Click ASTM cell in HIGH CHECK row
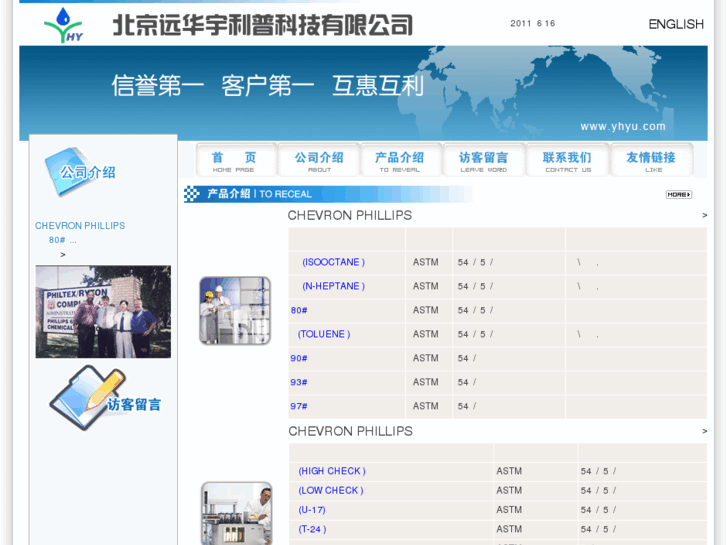 pos(509,471)
